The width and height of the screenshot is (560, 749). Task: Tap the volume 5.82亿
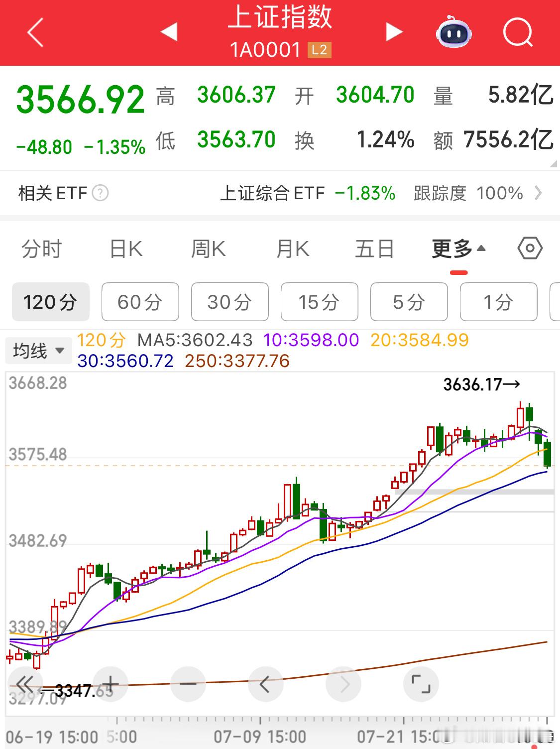(521, 95)
